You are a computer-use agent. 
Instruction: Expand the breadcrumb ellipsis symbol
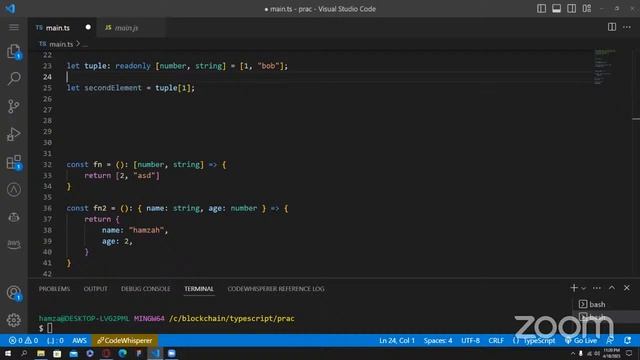85,44
